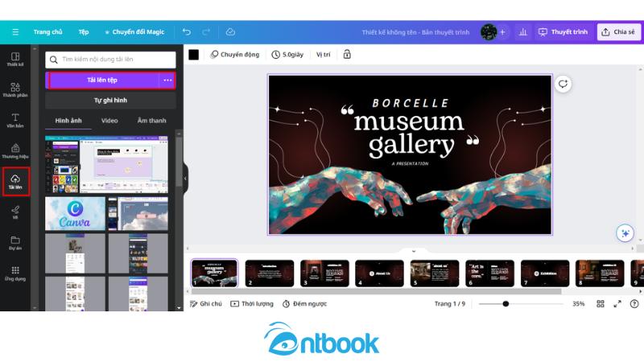Open Chuyển đổi Magic switch

pos(134,32)
